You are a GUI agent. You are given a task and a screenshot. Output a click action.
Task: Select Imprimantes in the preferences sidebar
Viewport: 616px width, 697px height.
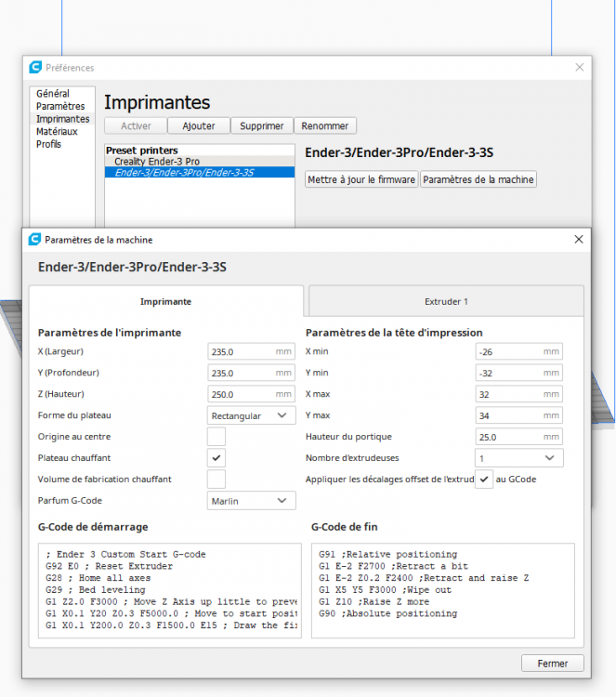point(62,119)
